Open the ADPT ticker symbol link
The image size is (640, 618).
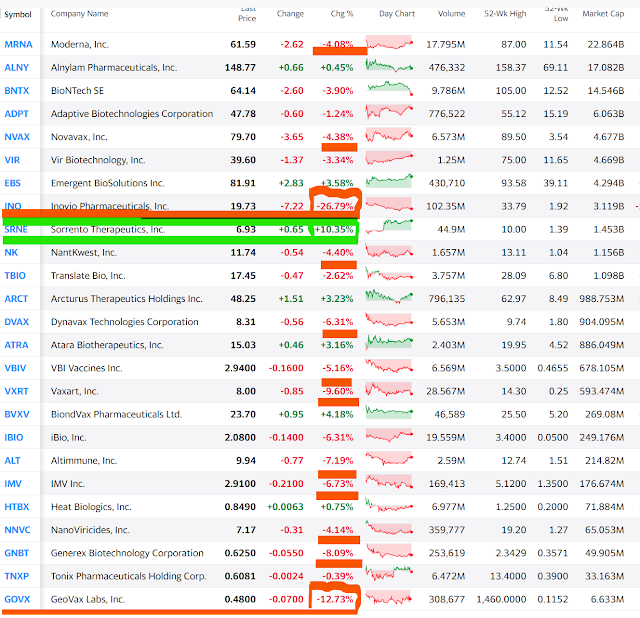(16, 113)
